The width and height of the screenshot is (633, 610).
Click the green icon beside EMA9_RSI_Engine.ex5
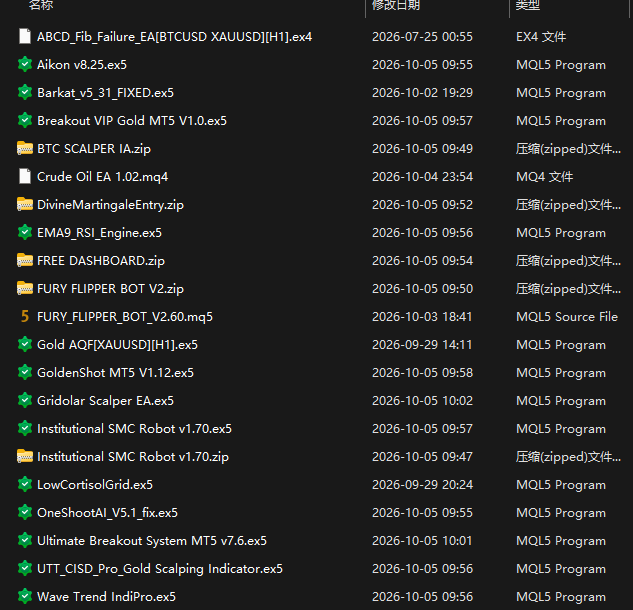pos(25,232)
